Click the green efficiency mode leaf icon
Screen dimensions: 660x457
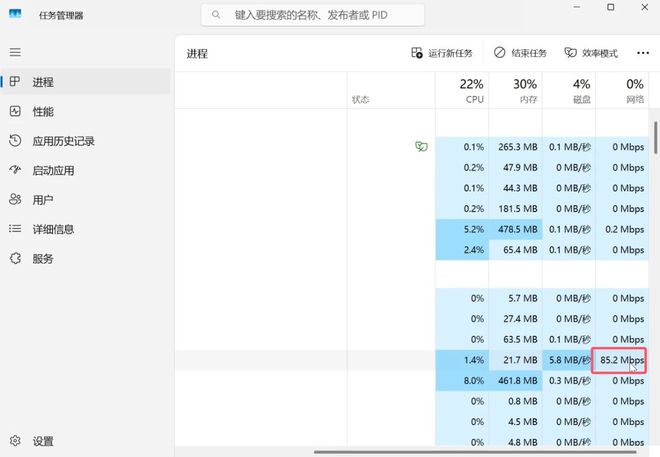421,146
